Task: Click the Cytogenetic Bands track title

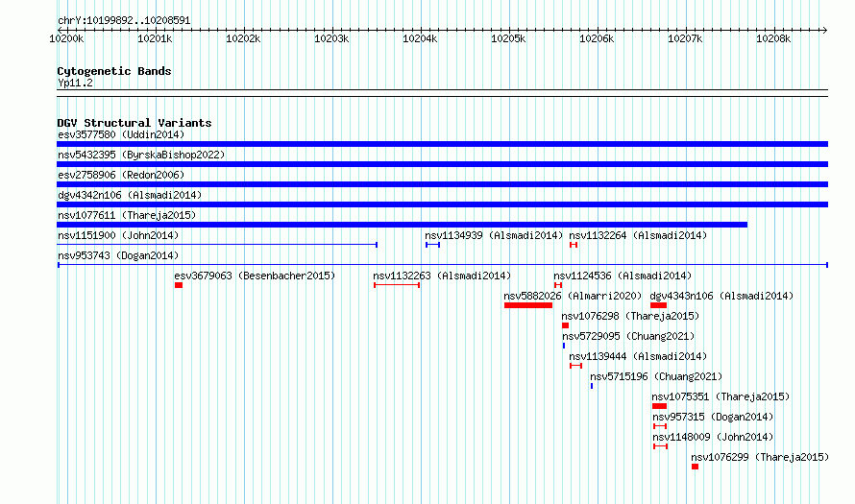Action: [114, 71]
